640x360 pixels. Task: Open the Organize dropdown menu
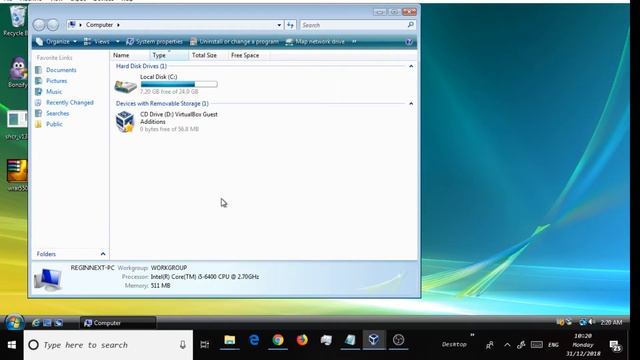tap(56, 42)
